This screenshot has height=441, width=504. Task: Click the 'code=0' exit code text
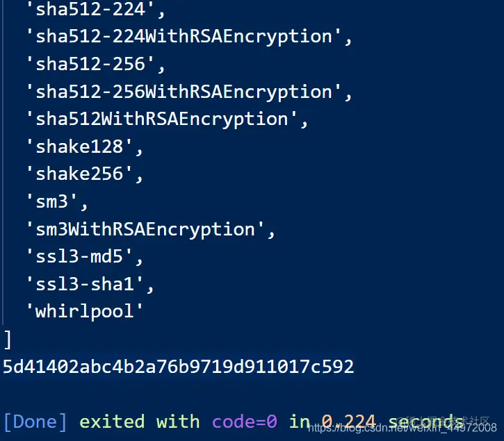coord(245,422)
